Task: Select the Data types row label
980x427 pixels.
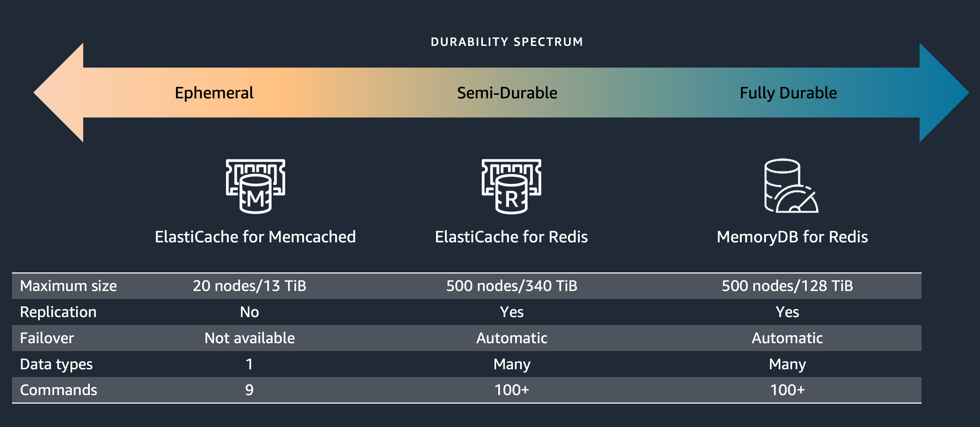Action: point(56,365)
